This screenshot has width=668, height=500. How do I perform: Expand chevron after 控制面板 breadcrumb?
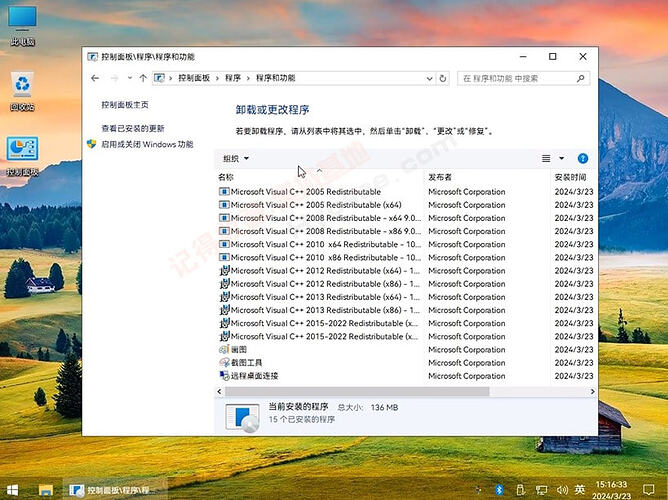coord(217,78)
